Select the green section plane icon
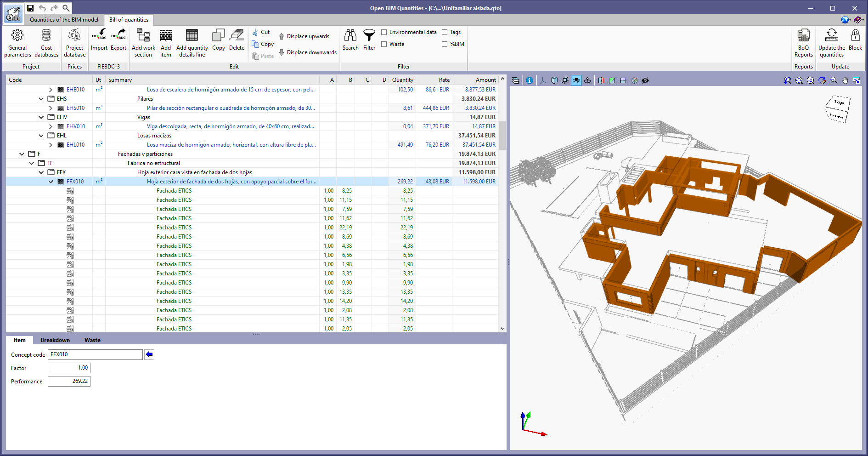Image resolution: width=868 pixels, height=456 pixels. 612,80
